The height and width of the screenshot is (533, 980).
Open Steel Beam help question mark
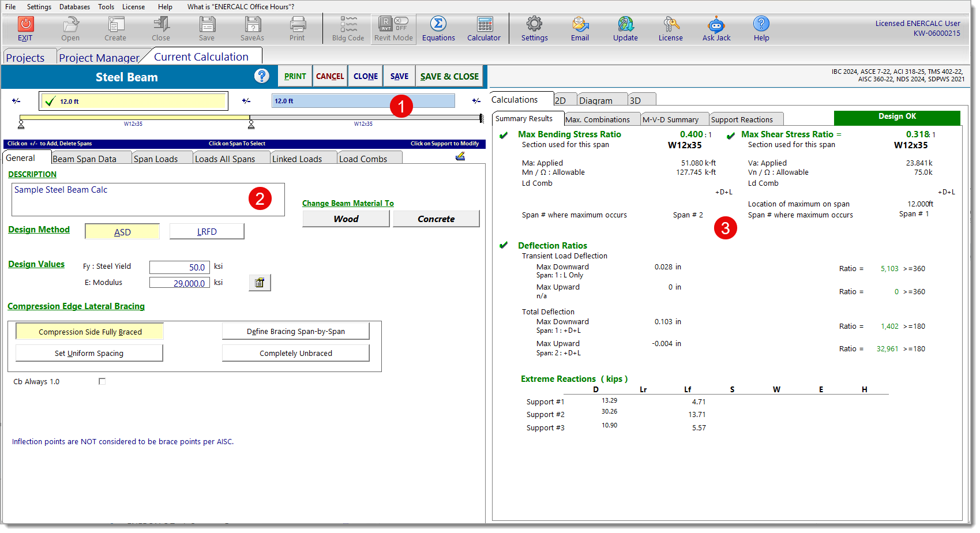click(x=262, y=76)
